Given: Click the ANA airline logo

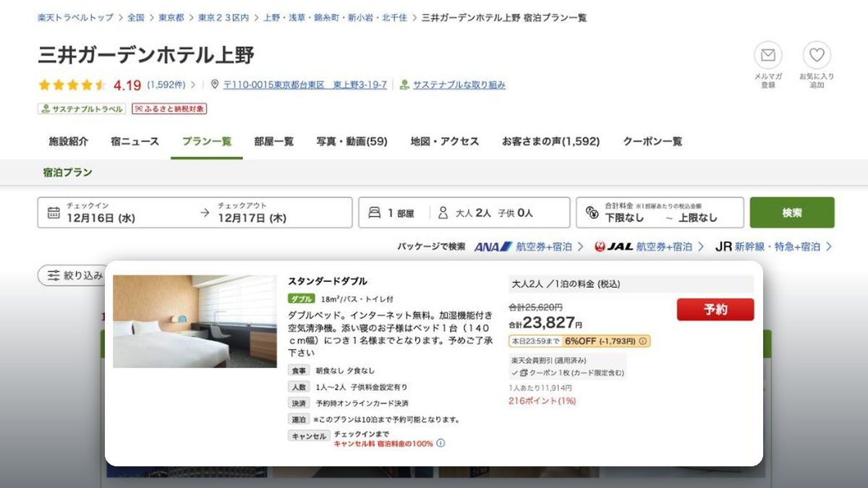Looking at the screenshot, I should point(493,247).
